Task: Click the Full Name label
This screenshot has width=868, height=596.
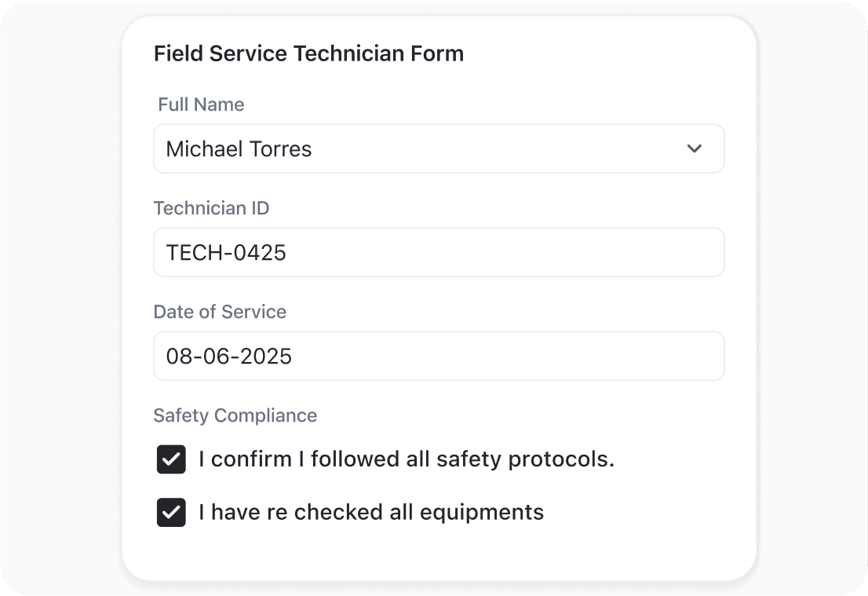Action: coord(201,104)
